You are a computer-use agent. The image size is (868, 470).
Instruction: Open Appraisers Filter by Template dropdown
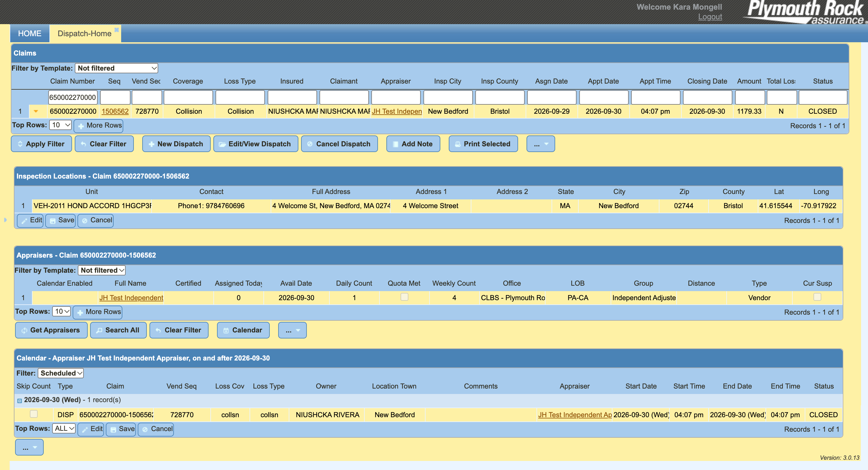tap(102, 270)
